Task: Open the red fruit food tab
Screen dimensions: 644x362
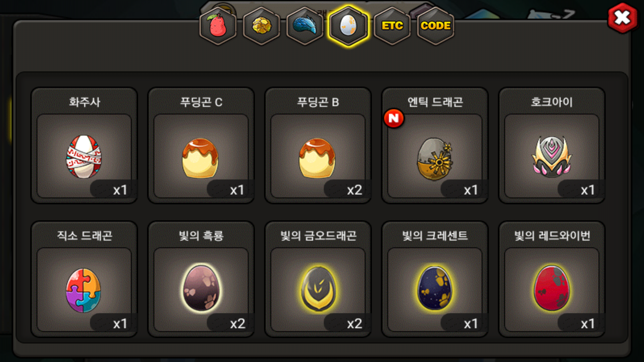Action: point(218,26)
